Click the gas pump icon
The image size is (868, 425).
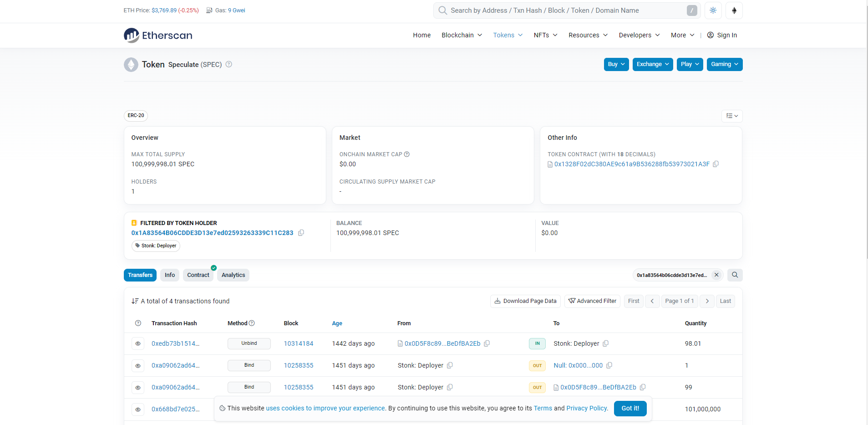(209, 10)
